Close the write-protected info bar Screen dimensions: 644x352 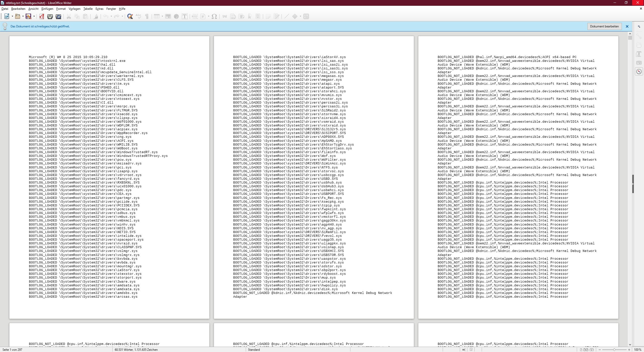coord(627,26)
